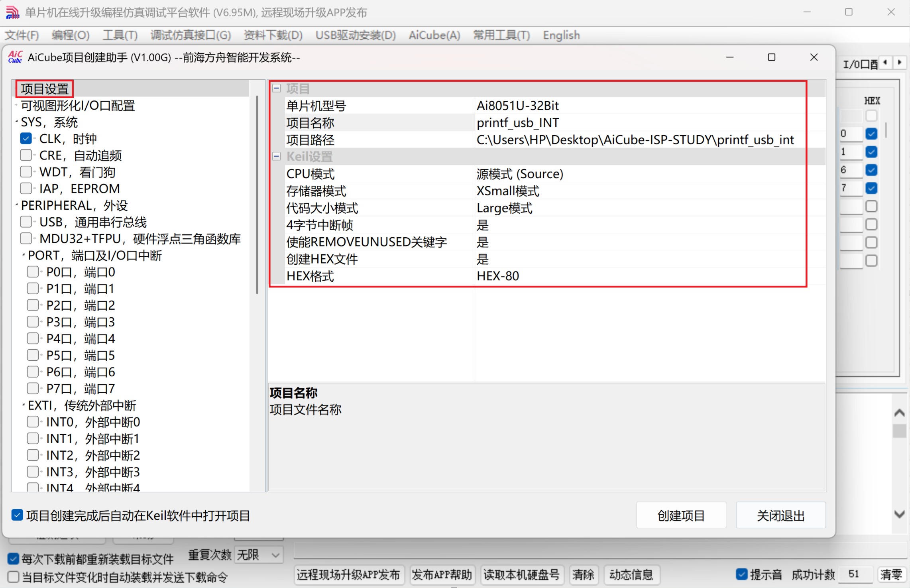Toggle 每次下载前都重新装载目标文件 checkbox
Viewport: 910px width, 588px height.
pyautogui.click(x=13, y=559)
